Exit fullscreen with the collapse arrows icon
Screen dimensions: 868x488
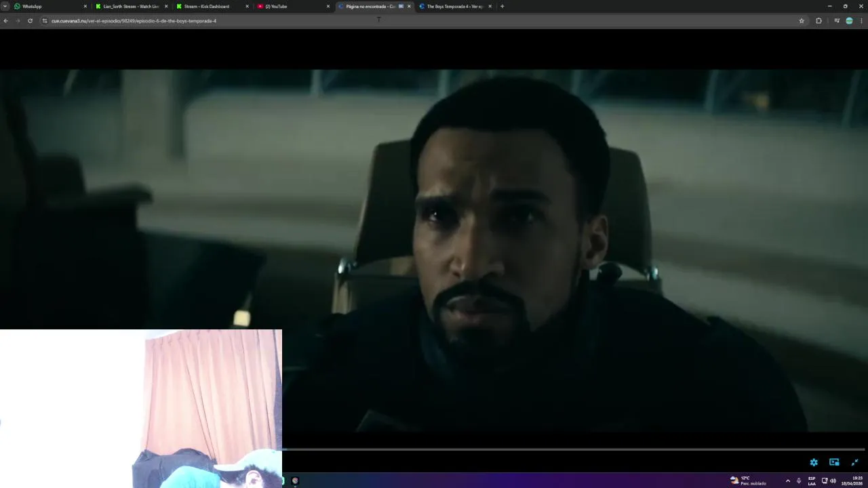pyautogui.click(x=854, y=462)
